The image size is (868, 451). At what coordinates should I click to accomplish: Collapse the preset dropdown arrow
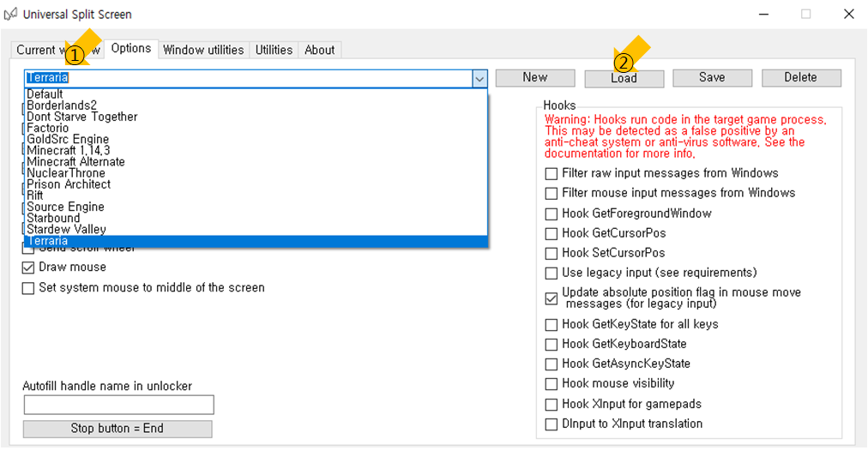479,79
